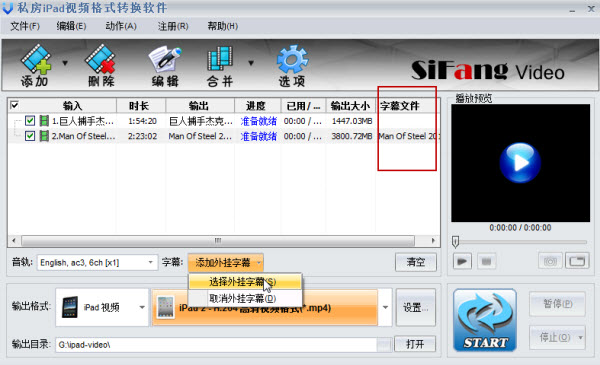Select 选择外挂字幕(S) menu entry
The image size is (600, 365).
(x=245, y=282)
